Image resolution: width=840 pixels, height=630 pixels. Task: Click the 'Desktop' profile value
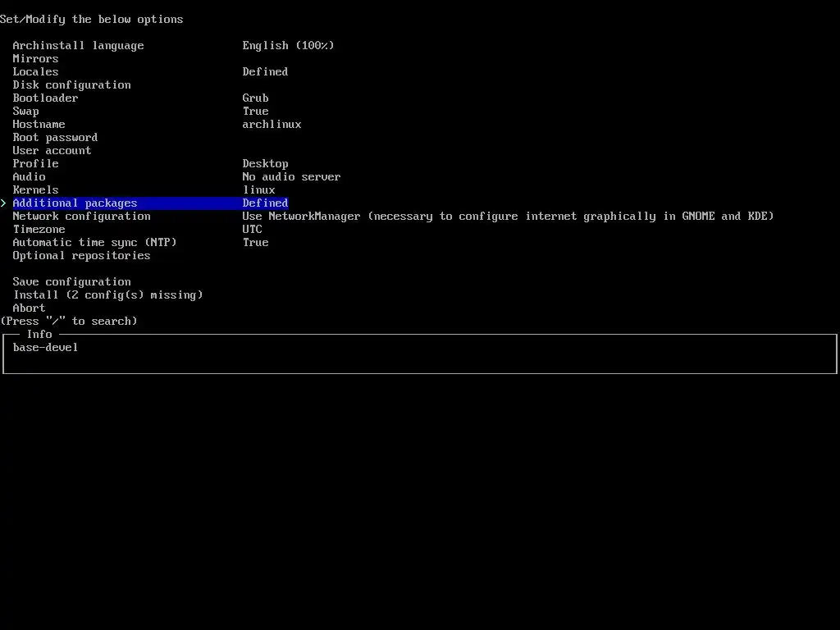(265, 163)
